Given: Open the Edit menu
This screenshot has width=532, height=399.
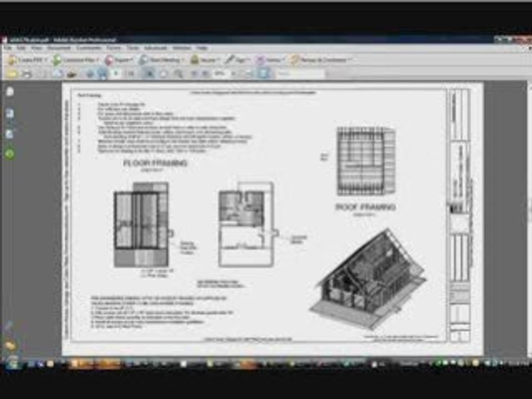Looking at the screenshot, I should click(21, 48).
